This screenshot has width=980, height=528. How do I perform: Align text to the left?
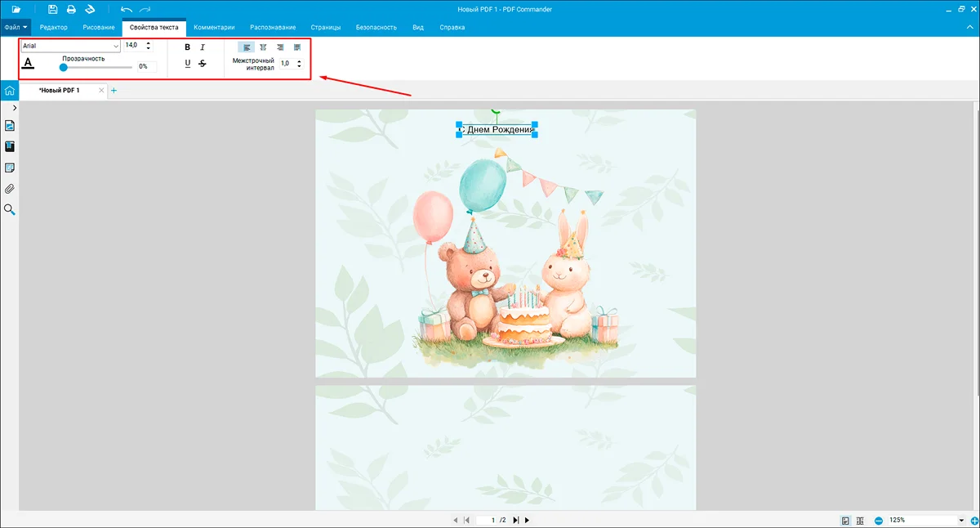(247, 47)
